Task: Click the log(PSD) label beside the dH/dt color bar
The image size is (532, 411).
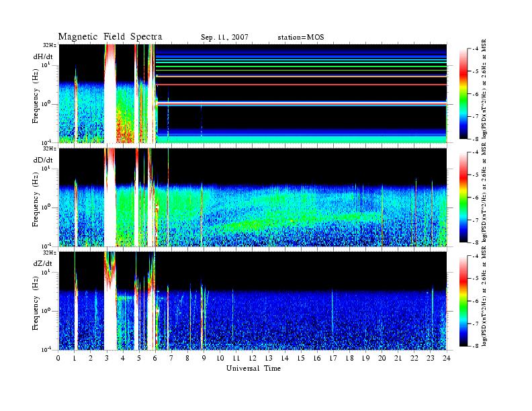Action: pyautogui.click(x=485, y=89)
